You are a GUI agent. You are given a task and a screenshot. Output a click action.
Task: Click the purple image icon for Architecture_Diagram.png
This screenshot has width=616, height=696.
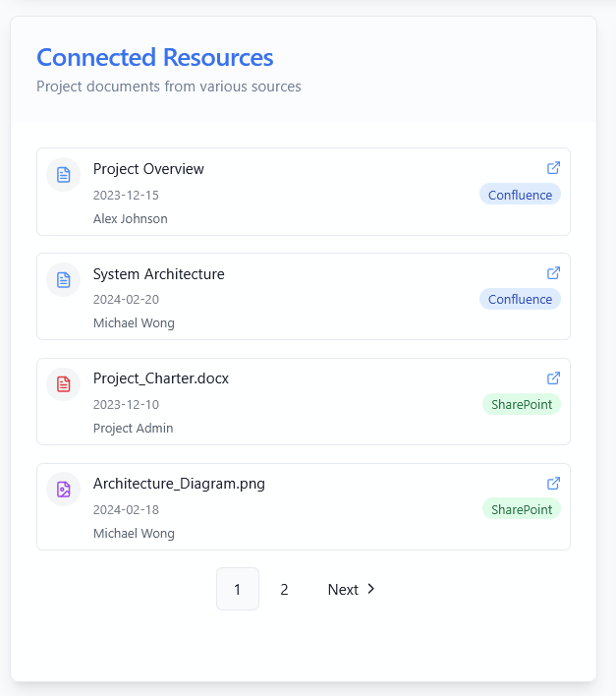64,490
